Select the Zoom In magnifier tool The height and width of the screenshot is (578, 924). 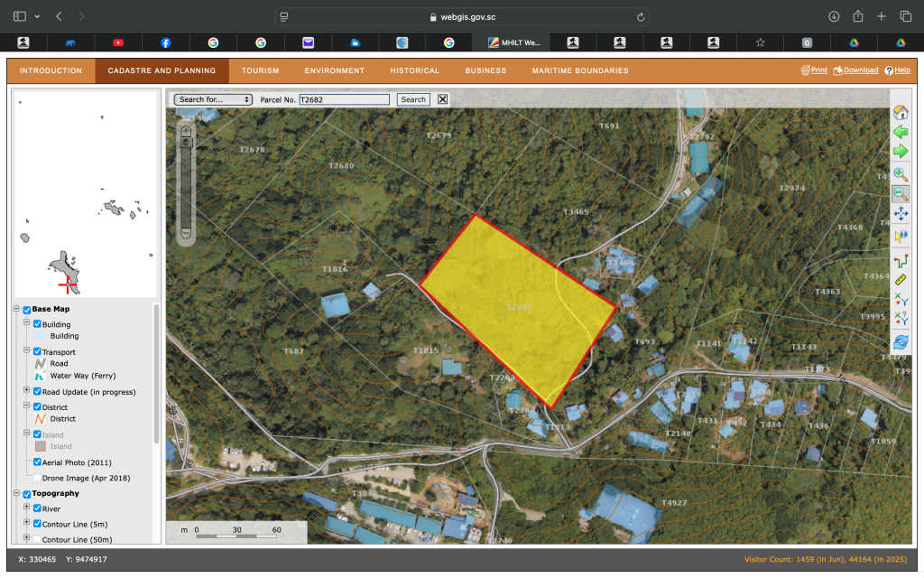[x=900, y=174]
